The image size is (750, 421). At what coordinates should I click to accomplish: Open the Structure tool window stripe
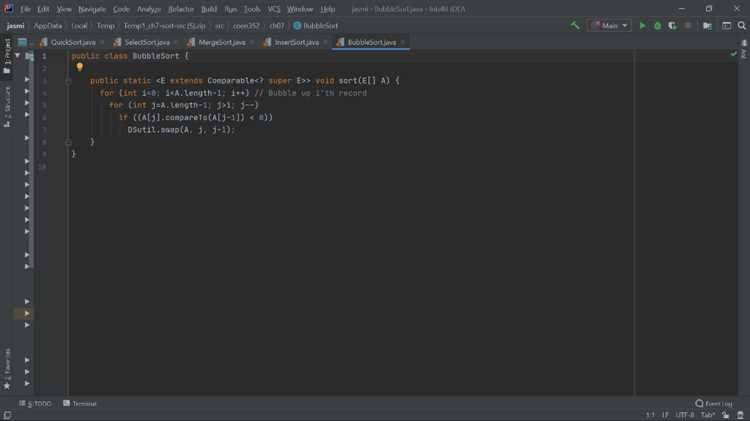(x=7, y=106)
